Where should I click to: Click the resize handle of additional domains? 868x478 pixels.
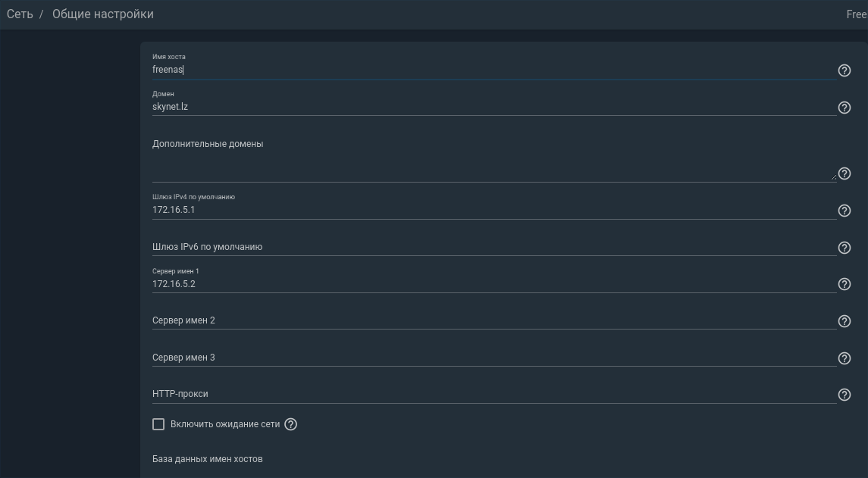(x=833, y=177)
